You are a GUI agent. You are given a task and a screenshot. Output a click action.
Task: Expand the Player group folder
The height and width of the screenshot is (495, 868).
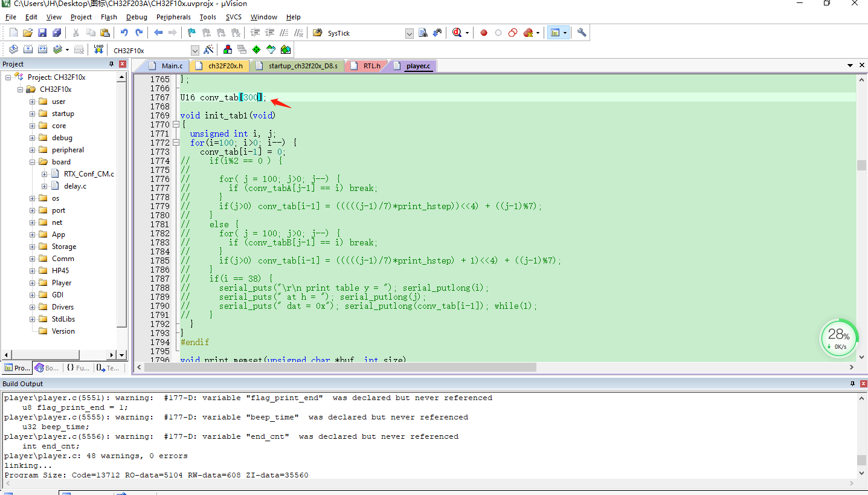point(32,283)
